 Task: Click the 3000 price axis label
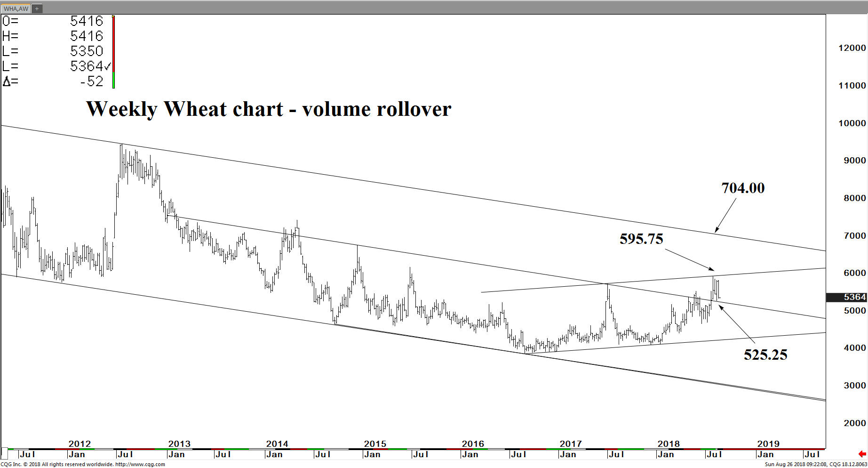pyautogui.click(x=855, y=386)
